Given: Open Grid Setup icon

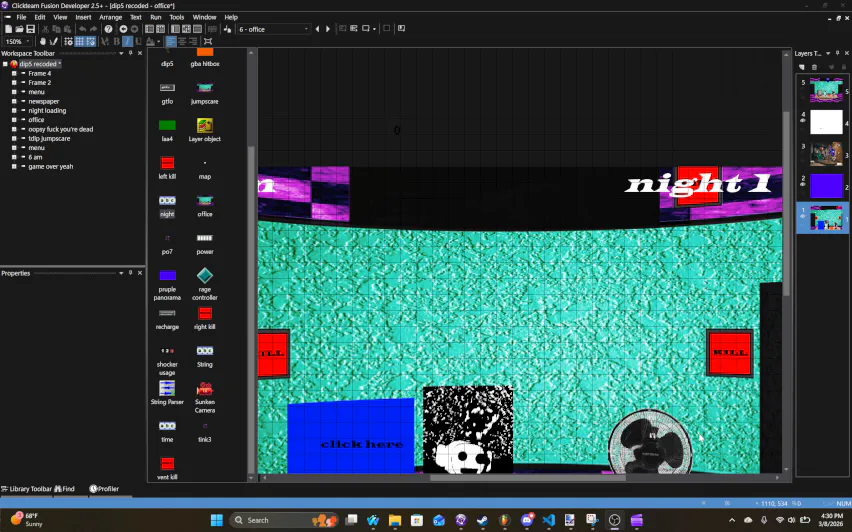Looking at the screenshot, I should 68,41.
